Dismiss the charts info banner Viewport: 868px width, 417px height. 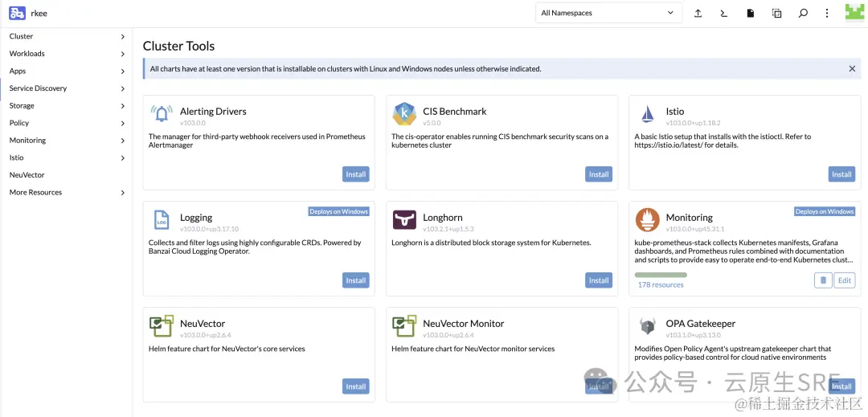pos(852,69)
